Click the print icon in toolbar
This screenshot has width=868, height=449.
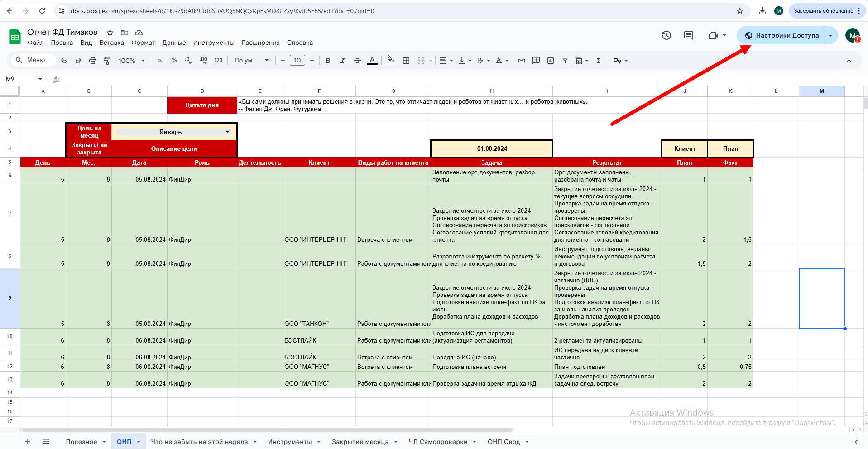click(93, 61)
